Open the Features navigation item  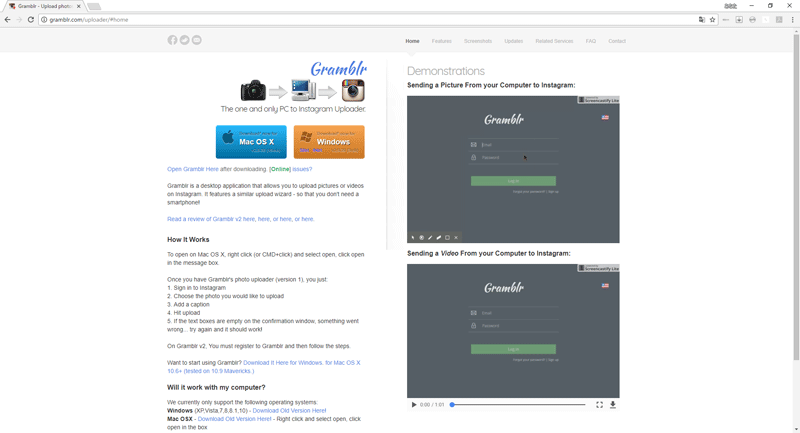(x=441, y=41)
